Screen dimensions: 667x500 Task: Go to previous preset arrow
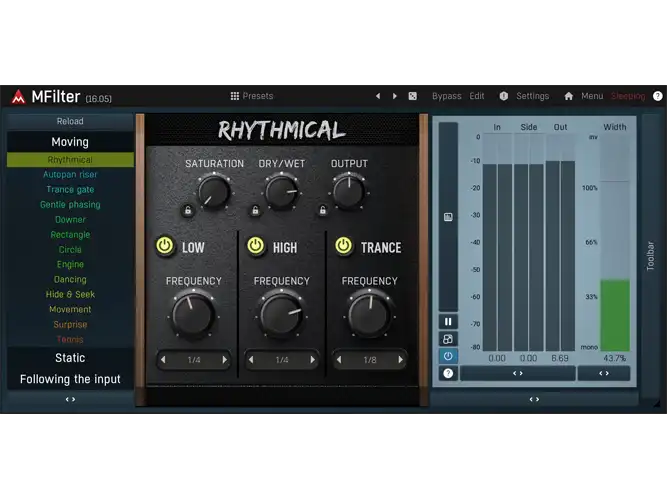[378, 96]
